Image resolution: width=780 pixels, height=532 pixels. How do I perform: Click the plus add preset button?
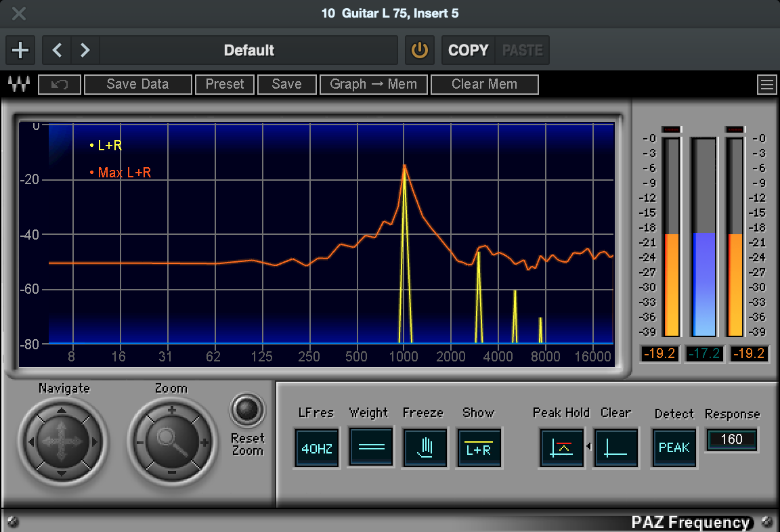20,50
